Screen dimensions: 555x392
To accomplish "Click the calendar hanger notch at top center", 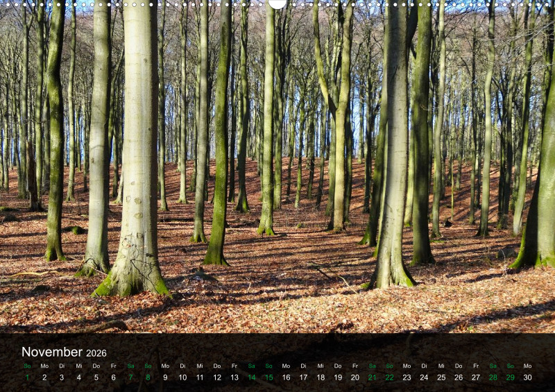I will 277,3.
